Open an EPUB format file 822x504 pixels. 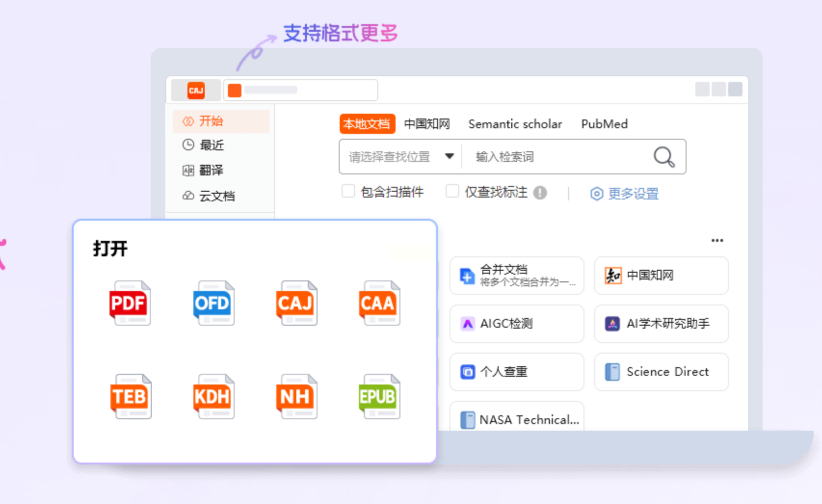(x=380, y=397)
